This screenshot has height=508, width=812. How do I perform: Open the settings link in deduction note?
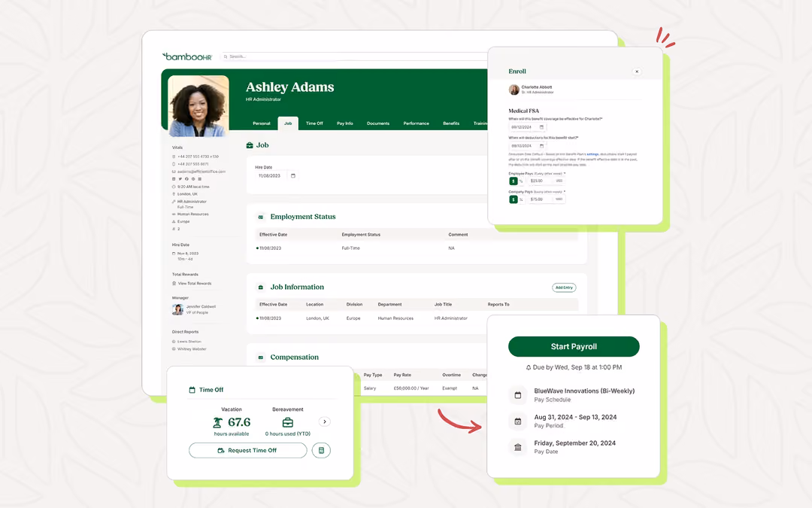pyautogui.click(x=592, y=154)
